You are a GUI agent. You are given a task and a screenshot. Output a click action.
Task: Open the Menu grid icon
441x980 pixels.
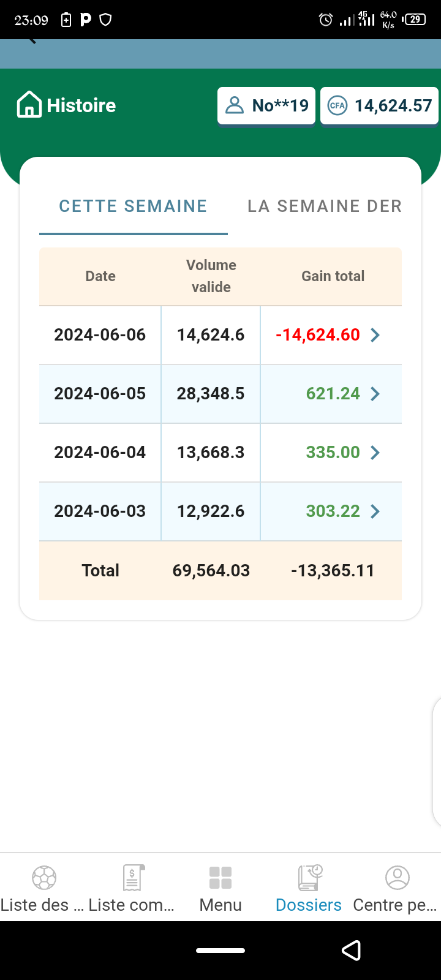221,878
